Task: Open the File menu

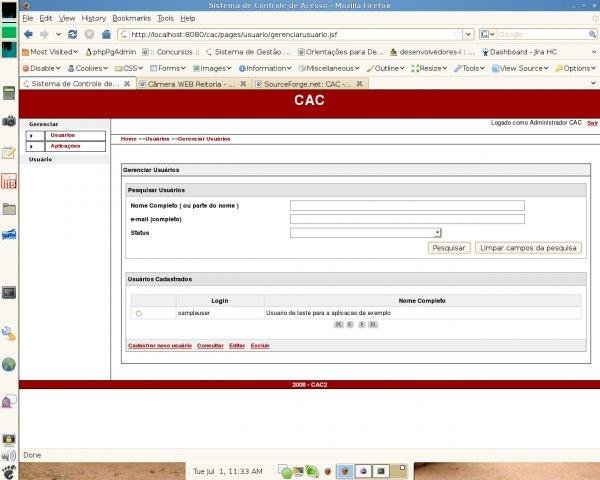Action: pyautogui.click(x=28, y=18)
